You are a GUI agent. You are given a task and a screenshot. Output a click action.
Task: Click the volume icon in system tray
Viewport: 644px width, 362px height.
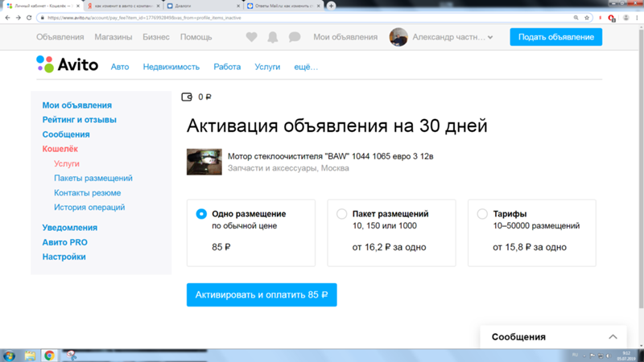click(609, 356)
